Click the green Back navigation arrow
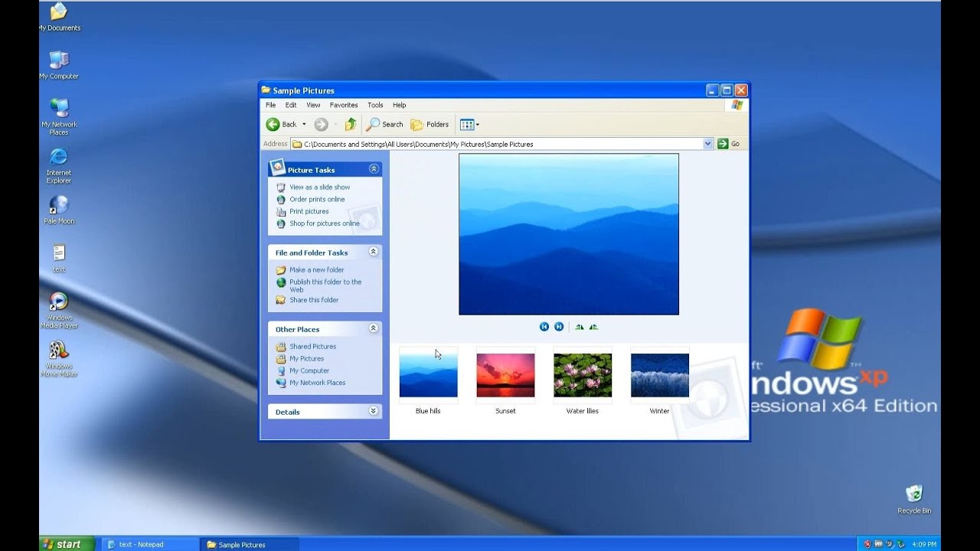Screen dimensions: 980x551 (274, 124)
